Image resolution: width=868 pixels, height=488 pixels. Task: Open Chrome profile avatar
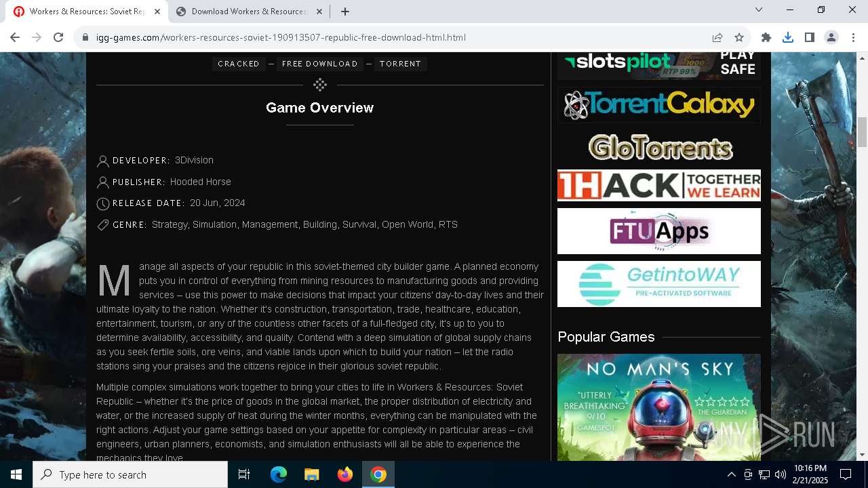click(831, 37)
